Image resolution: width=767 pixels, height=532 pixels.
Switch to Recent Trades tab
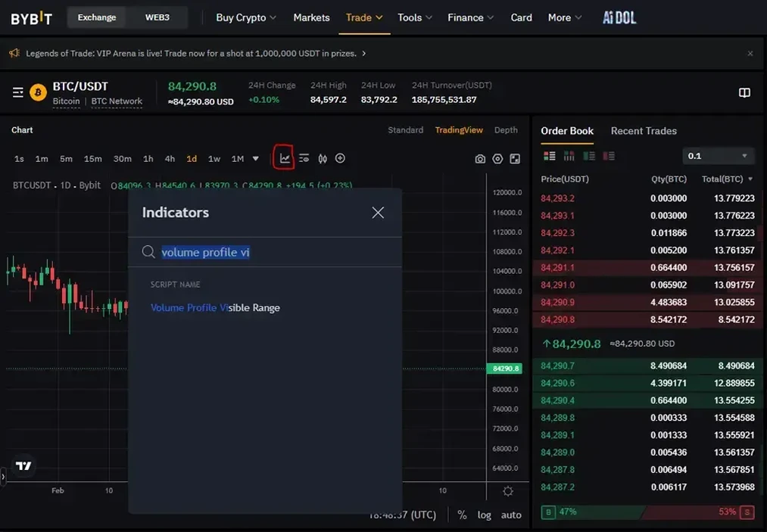[x=644, y=131]
